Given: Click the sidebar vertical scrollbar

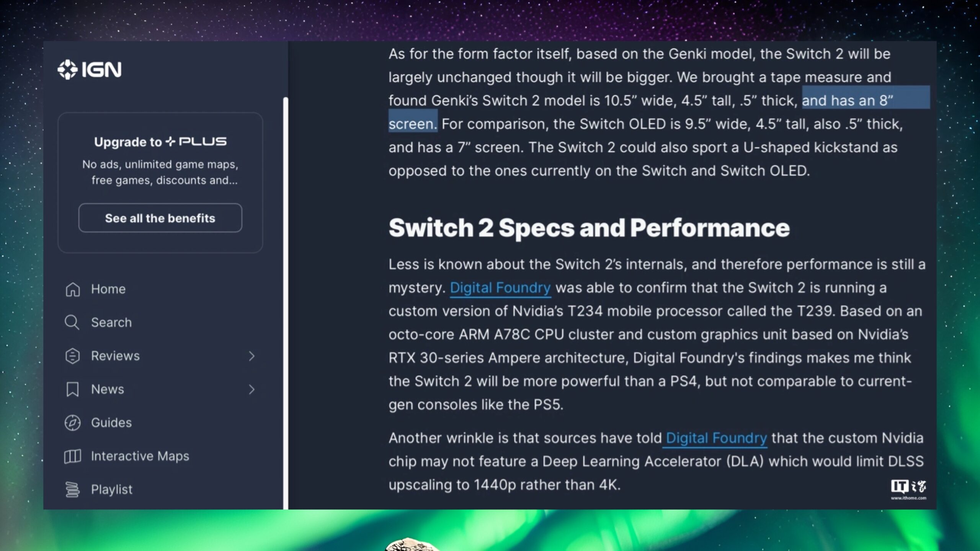Looking at the screenshot, I should click(285, 302).
